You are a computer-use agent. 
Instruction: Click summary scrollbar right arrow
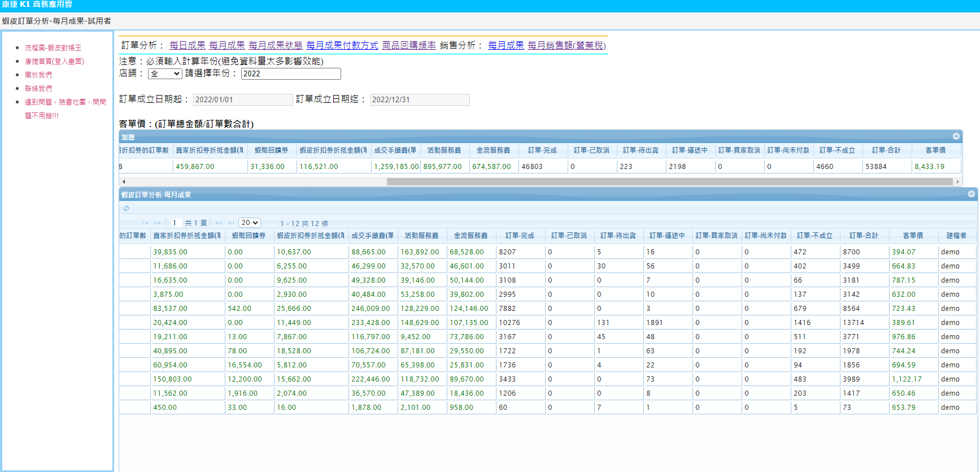(x=957, y=181)
